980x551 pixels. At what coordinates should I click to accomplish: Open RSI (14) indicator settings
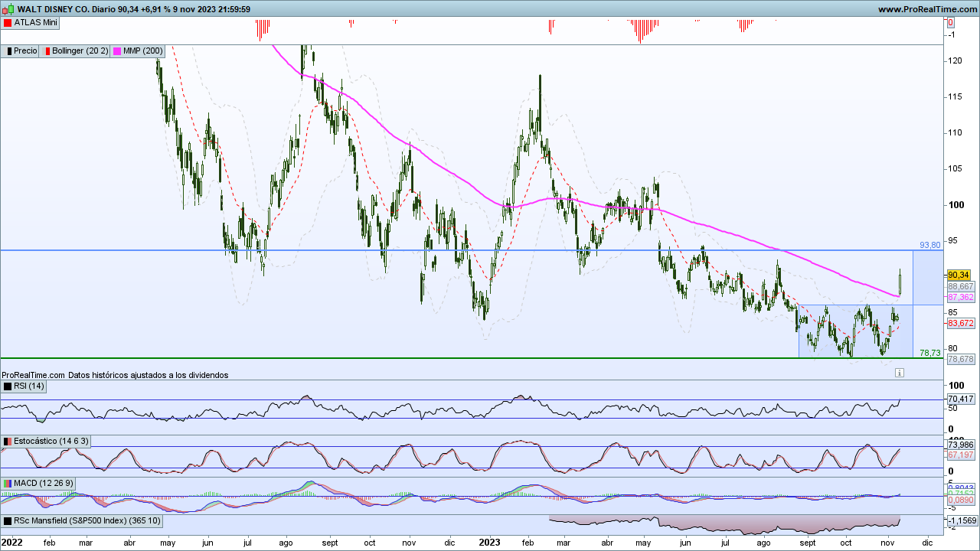click(29, 386)
